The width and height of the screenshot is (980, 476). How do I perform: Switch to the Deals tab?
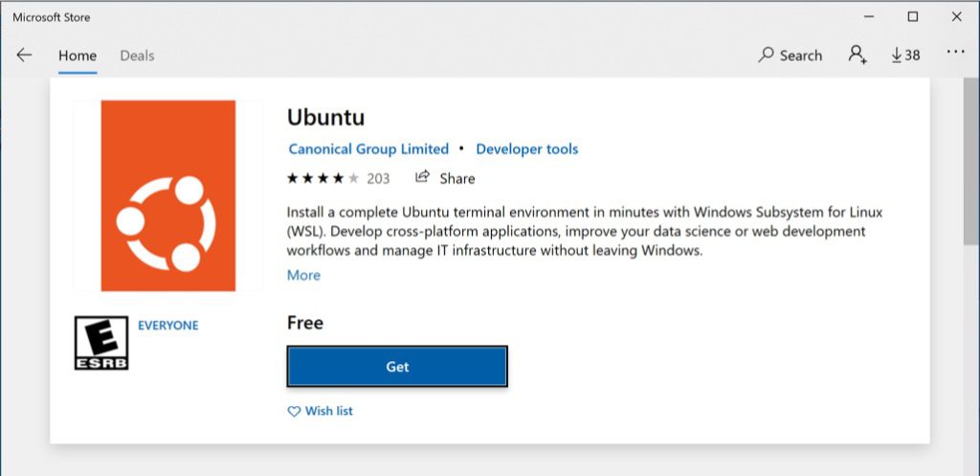(137, 56)
